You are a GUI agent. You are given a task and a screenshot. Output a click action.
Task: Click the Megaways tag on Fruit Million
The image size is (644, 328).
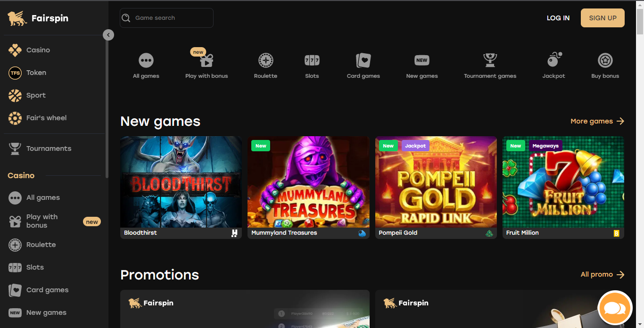pyautogui.click(x=545, y=146)
